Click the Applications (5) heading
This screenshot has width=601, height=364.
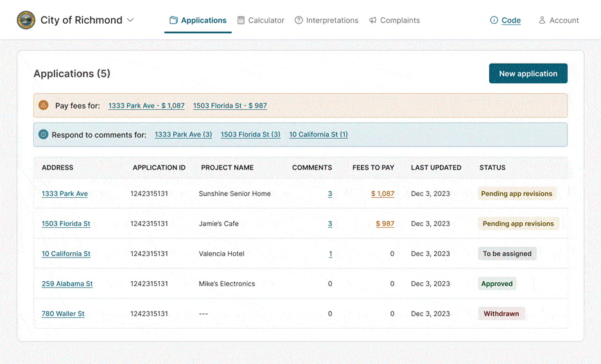(x=72, y=74)
